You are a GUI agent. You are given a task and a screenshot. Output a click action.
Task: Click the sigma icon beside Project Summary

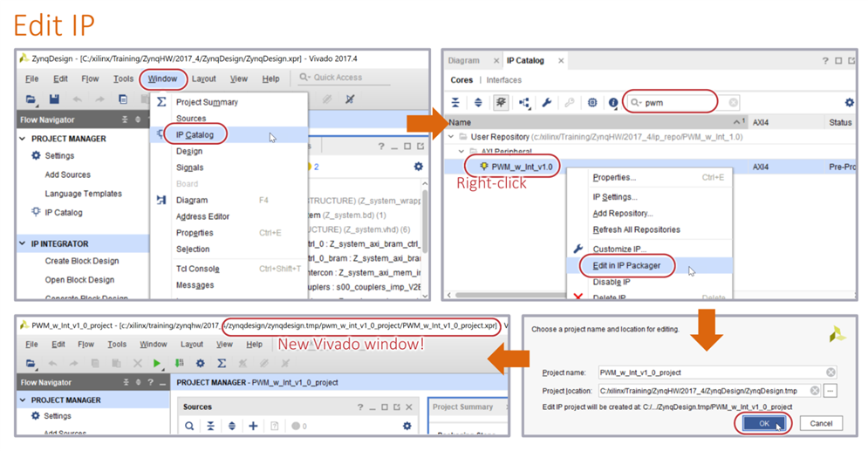(x=161, y=102)
